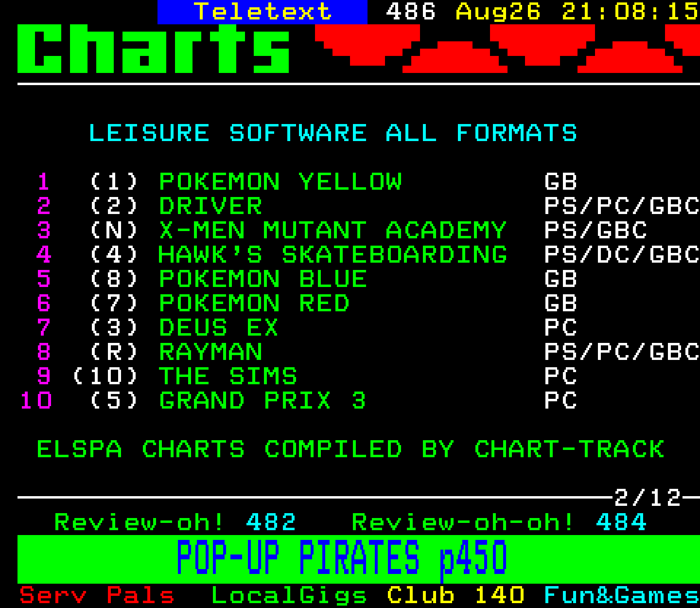Select POKEMON YELLOW chart entry

(x=280, y=182)
